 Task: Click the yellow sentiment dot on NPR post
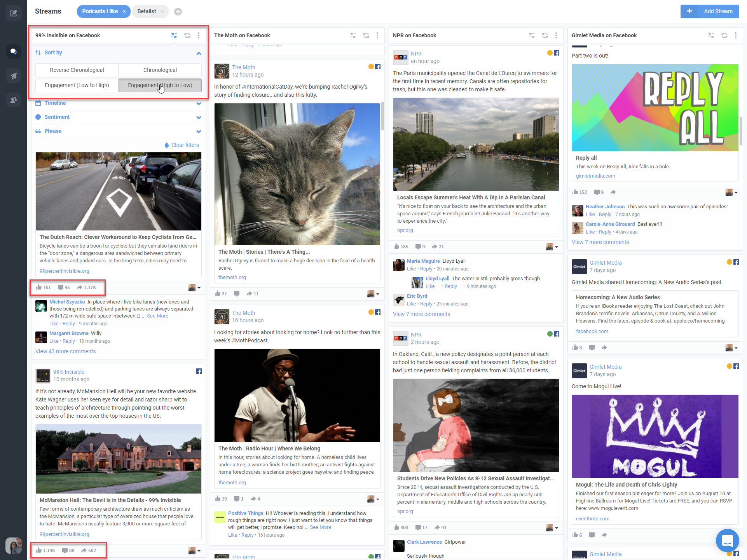(550, 53)
